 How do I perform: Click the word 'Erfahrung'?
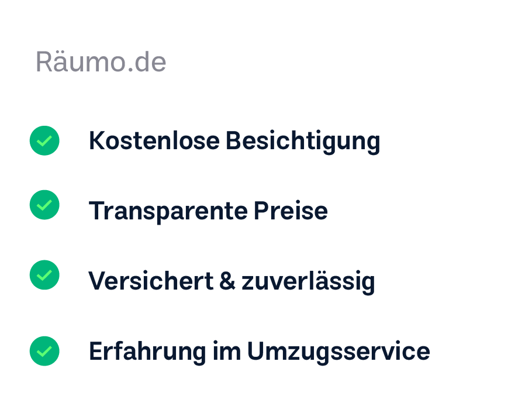147,352
